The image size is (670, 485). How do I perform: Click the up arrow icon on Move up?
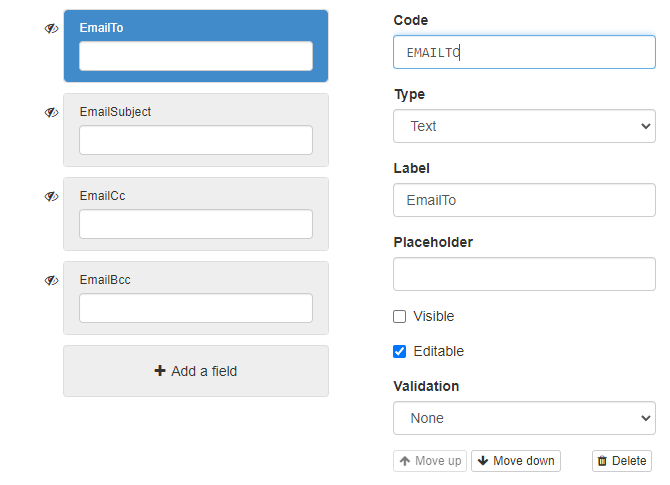(x=405, y=461)
